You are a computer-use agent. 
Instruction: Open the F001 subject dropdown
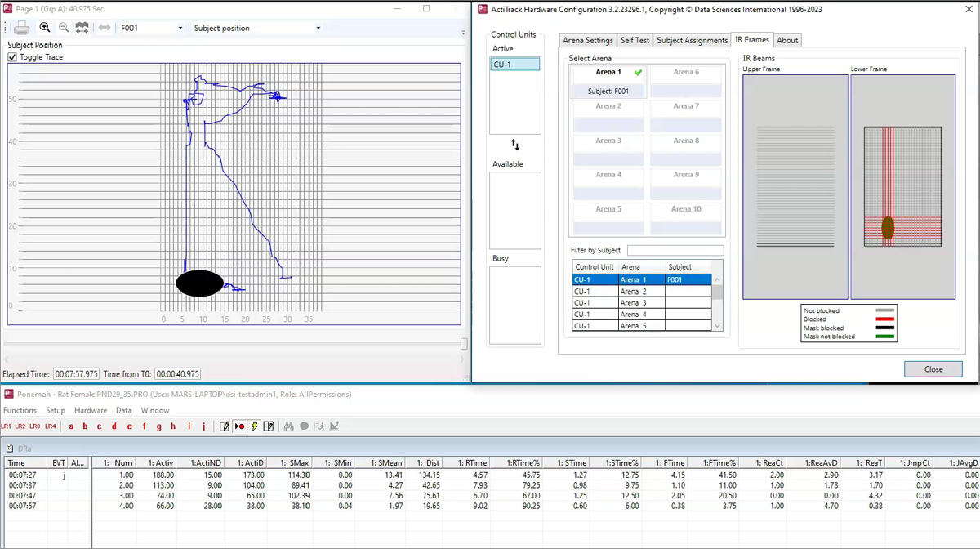[x=180, y=28]
